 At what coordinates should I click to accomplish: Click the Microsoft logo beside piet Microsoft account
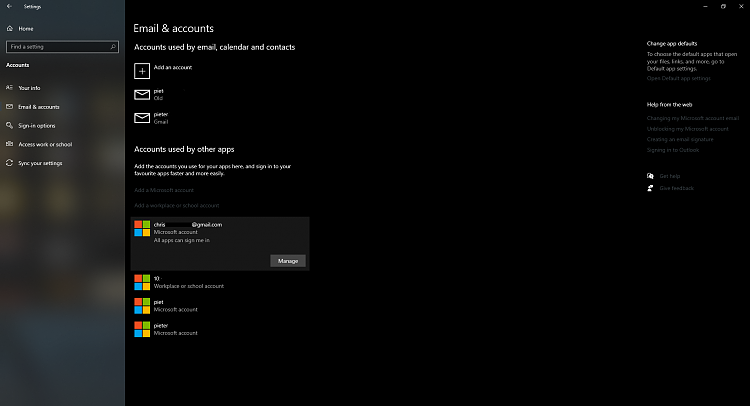click(x=142, y=306)
